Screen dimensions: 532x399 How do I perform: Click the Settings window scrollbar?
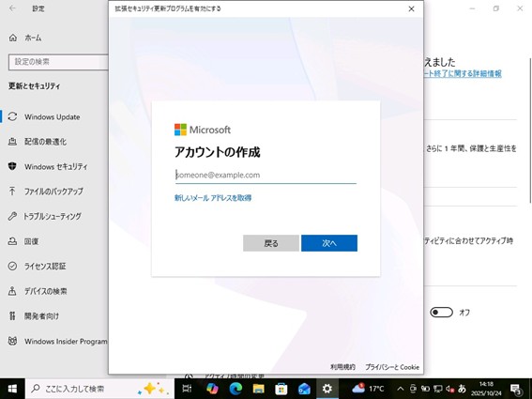(x=529, y=130)
